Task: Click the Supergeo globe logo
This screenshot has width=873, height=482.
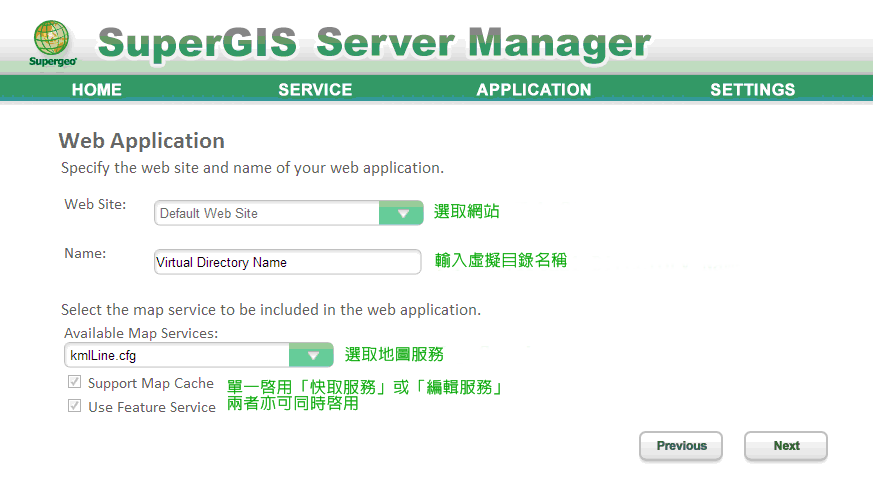Action: coord(52,43)
